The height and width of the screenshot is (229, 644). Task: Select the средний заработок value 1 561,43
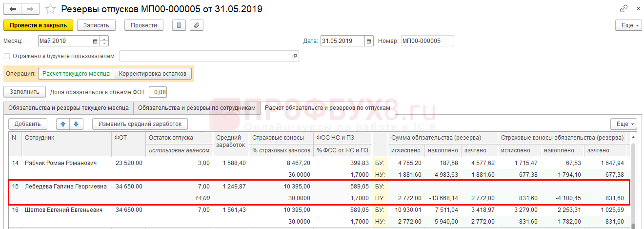(235, 210)
